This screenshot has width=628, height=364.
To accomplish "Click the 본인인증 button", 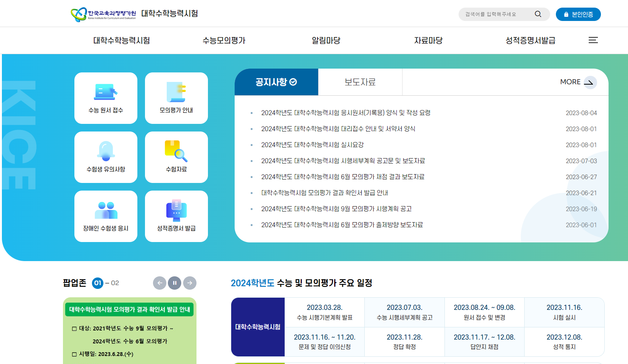I will [578, 14].
